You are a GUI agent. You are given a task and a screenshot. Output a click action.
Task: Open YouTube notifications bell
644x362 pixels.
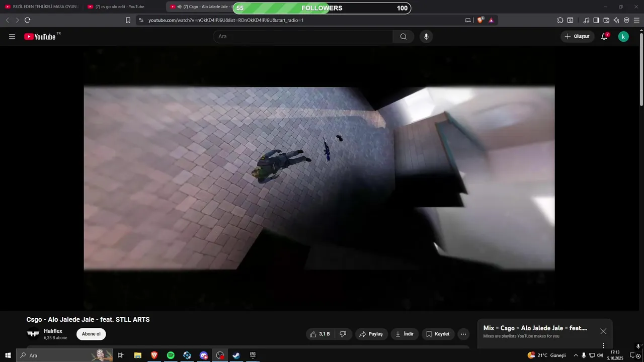tap(604, 36)
